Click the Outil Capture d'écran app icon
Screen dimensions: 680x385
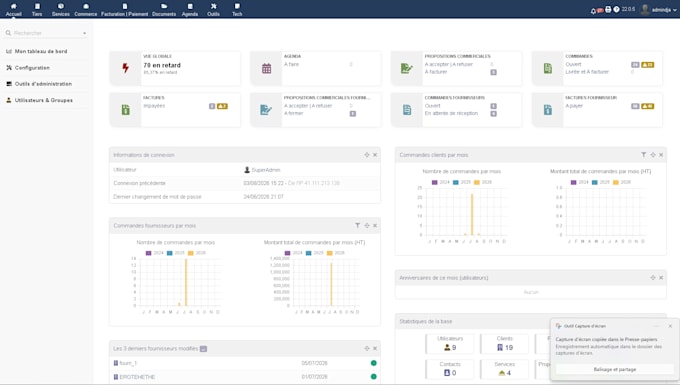(x=559, y=326)
